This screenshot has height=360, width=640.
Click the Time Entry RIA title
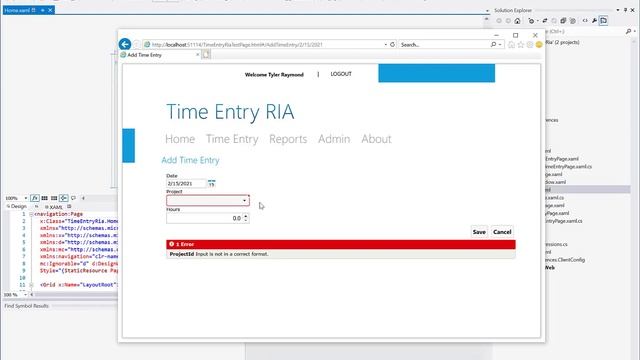(230, 112)
